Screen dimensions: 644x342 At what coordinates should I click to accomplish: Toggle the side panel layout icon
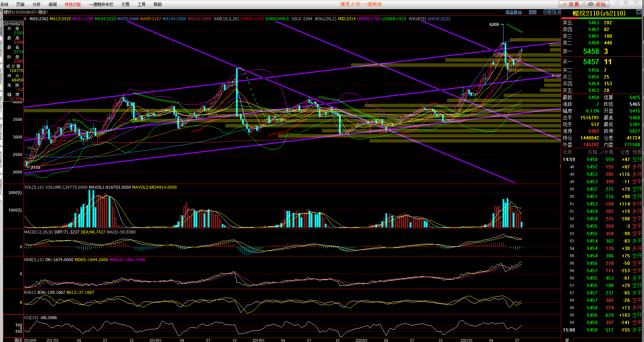click(x=557, y=12)
